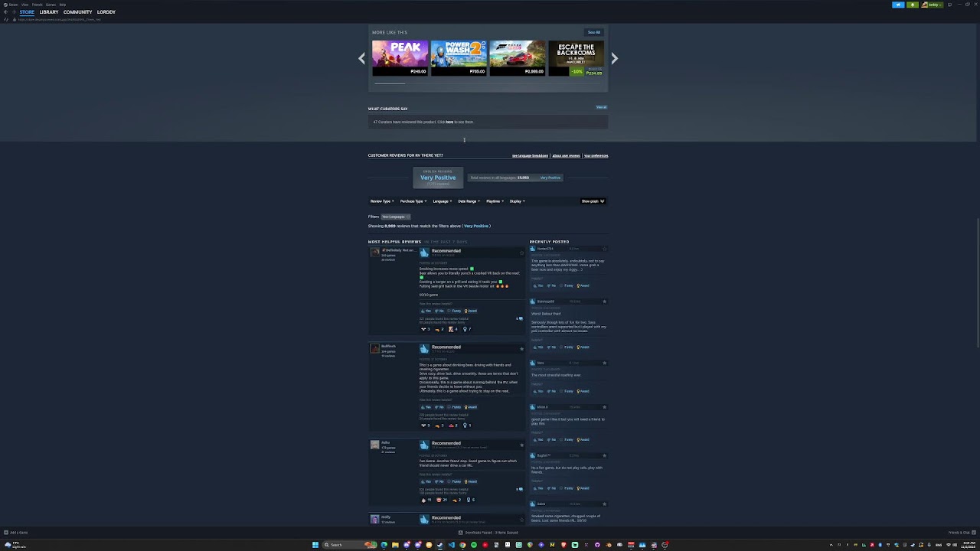Image resolution: width=980 pixels, height=551 pixels.
Task: Show previous More Like This games
Action: [x=362, y=58]
